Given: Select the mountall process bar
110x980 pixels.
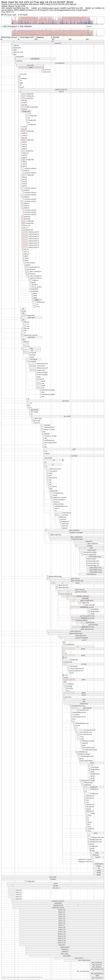Looking at the screenshot, I should point(30,65).
